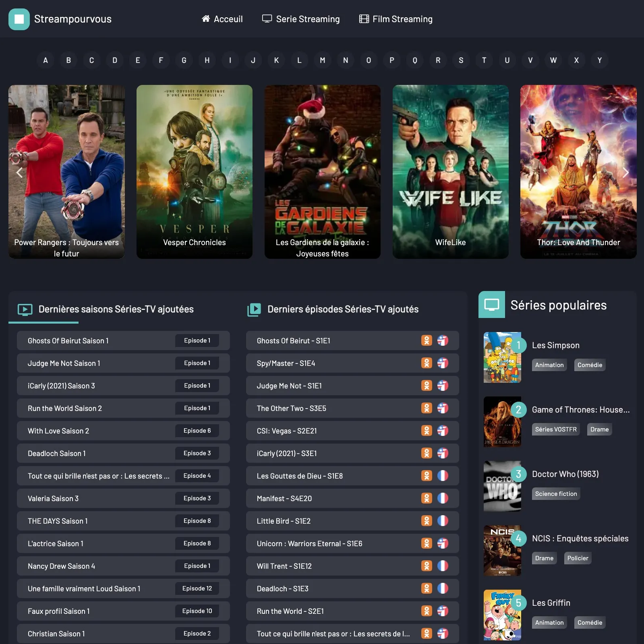Click French flag on Little Bird - S1E2
Viewport: 644px width, 644px height.
(443, 521)
